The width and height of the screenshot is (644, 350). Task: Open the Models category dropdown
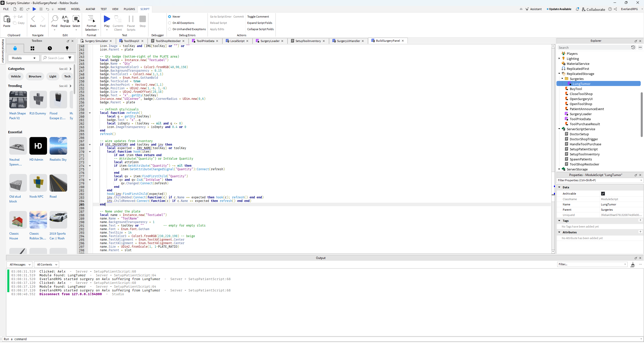tap(24, 58)
